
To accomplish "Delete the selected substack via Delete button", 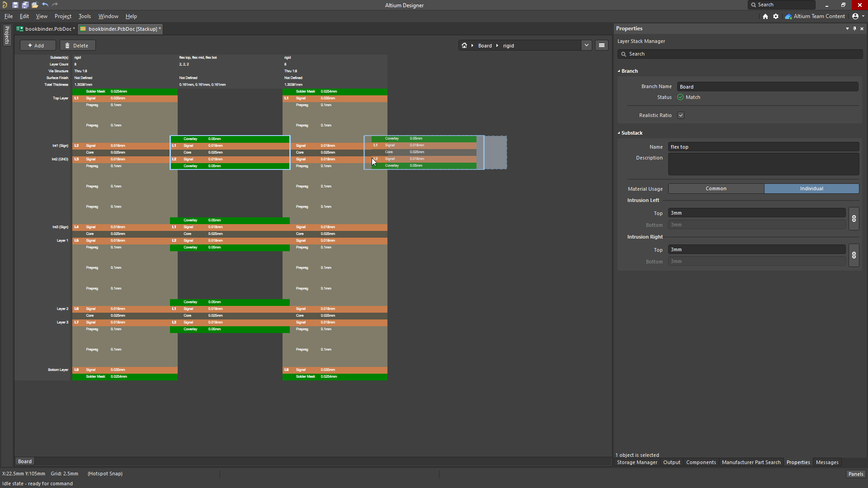I will pyautogui.click(x=77, y=45).
